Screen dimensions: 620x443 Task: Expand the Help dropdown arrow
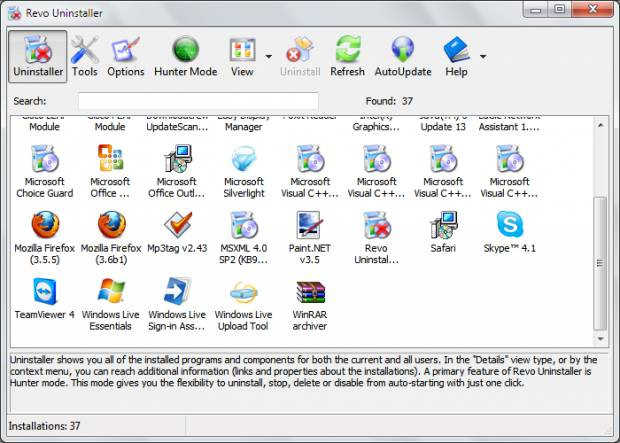click(483, 56)
